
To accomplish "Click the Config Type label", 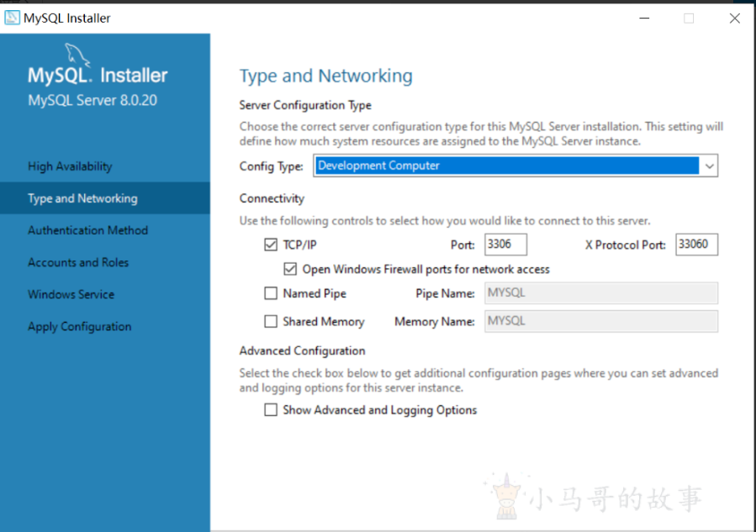I will tap(272, 166).
